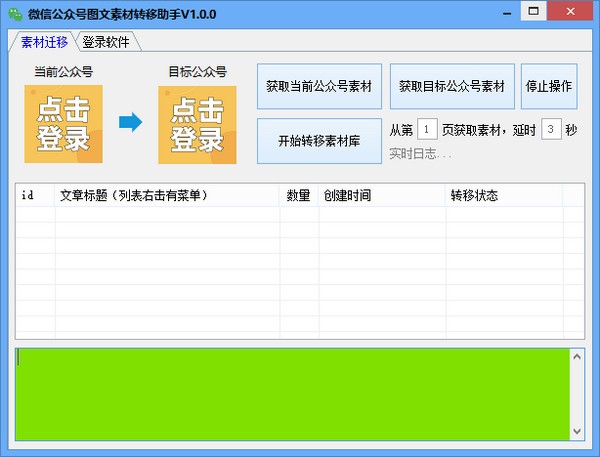600x457 pixels.
Task: Open the 登录软件 tab
Action: coord(106,42)
